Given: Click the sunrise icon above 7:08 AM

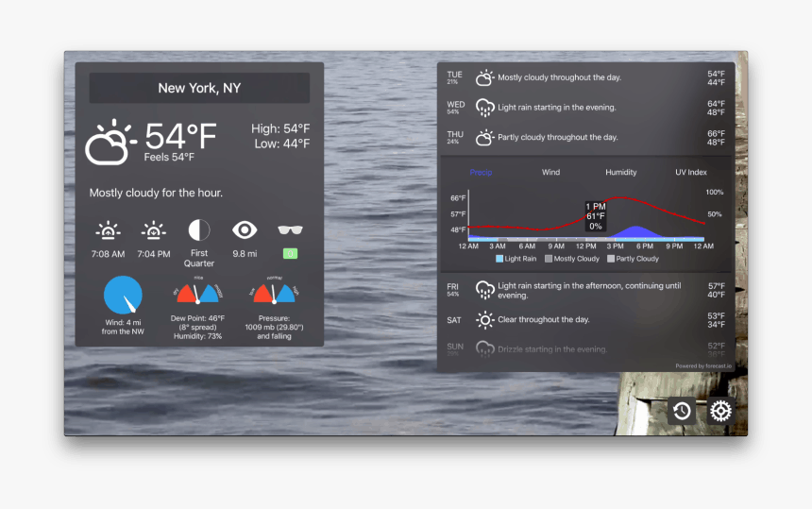Looking at the screenshot, I should pos(108,230).
